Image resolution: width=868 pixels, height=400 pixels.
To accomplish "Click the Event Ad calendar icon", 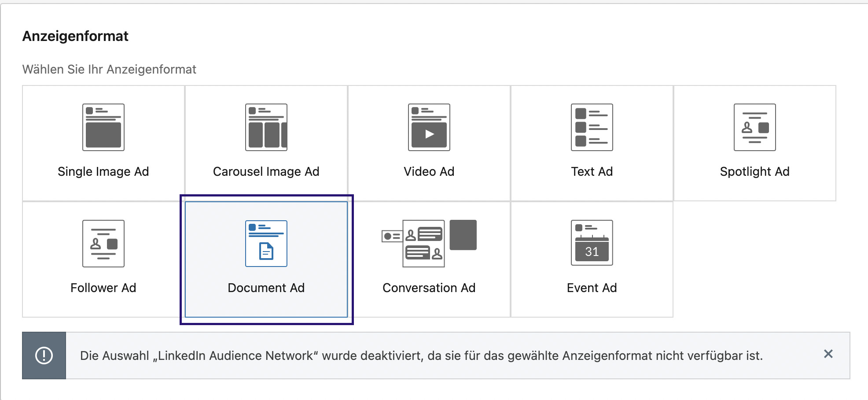I will [x=592, y=243].
